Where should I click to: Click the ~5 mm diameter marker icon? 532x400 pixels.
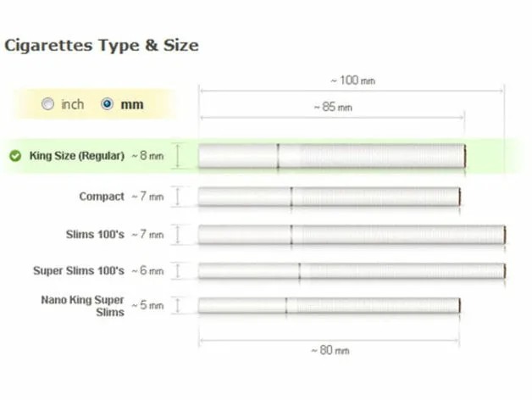click(178, 306)
